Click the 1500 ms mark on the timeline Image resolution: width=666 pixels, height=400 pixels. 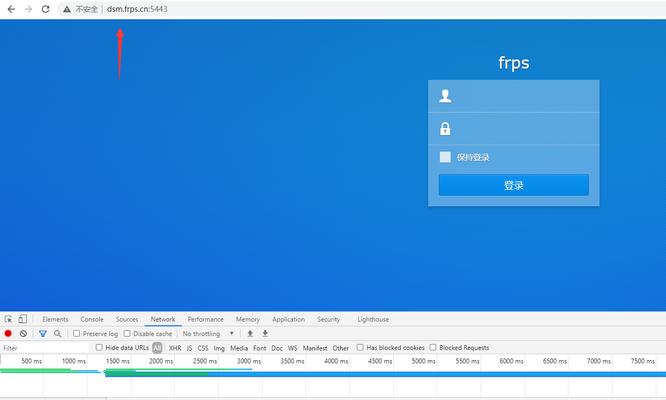118,361
